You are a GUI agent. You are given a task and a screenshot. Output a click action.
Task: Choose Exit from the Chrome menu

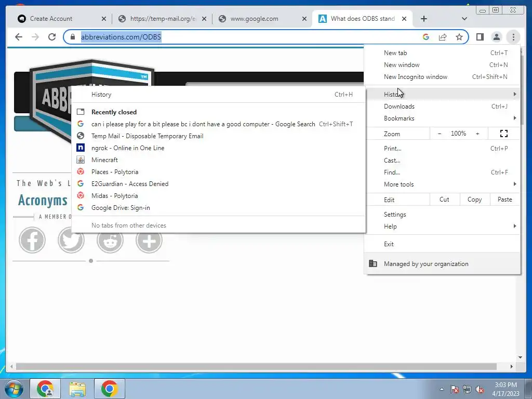pyautogui.click(x=442, y=244)
